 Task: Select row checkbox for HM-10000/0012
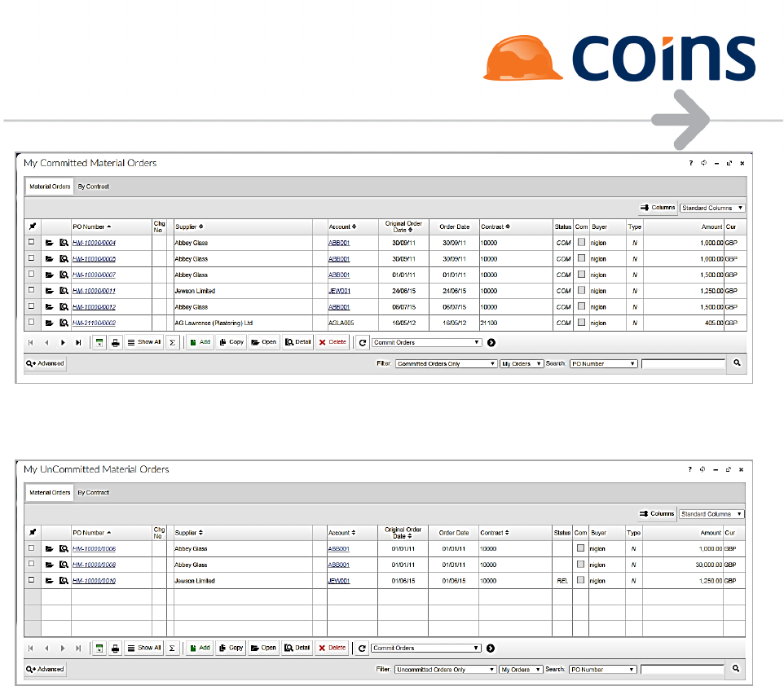pos(32,306)
